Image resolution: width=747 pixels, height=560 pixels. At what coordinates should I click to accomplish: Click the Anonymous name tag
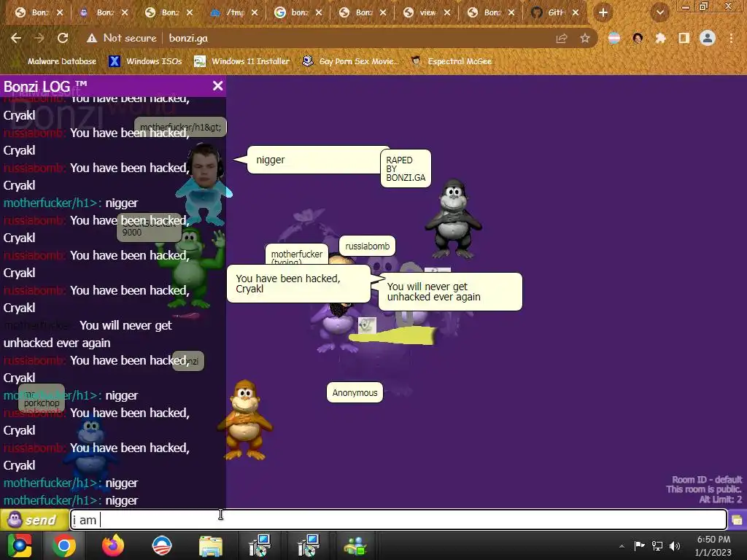(355, 392)
